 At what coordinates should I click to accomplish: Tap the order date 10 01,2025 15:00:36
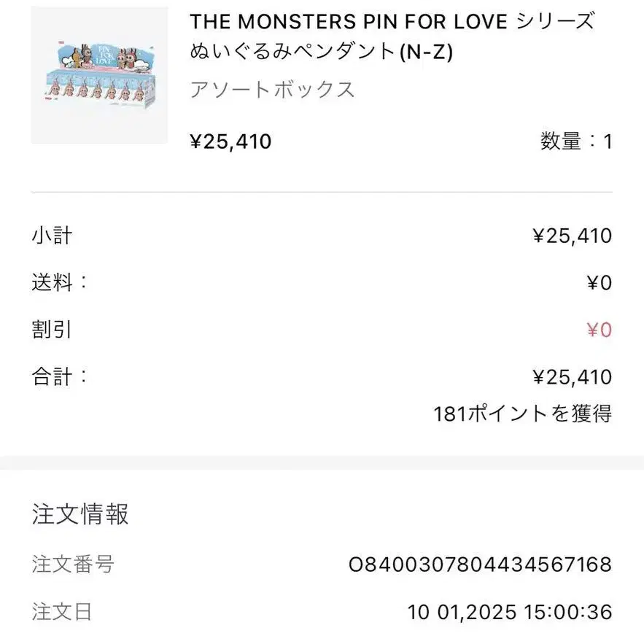click(509, 612)
